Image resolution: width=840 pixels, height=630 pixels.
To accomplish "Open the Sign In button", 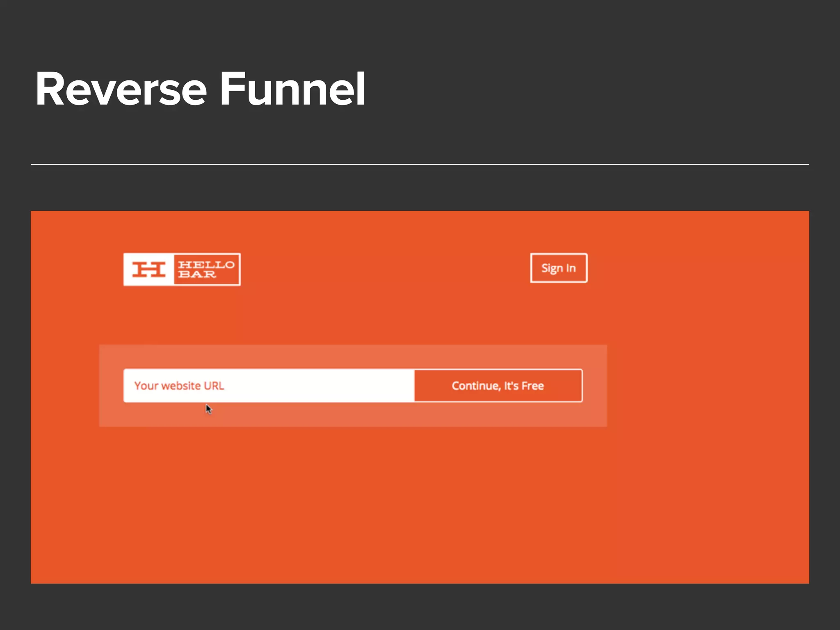I will (x=559, y=268).
